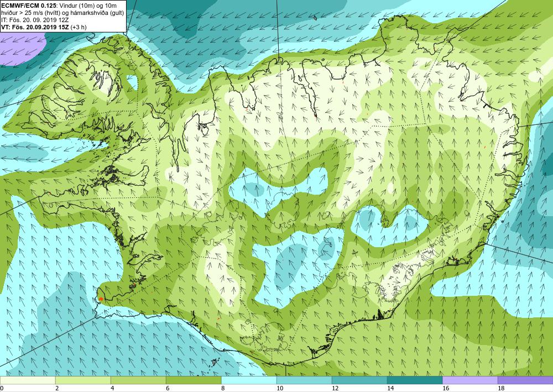This screenshot has width=553, height=392.
Task: Click the 4–6 m/s green legend swatch
Action: (x=138, y=380)
